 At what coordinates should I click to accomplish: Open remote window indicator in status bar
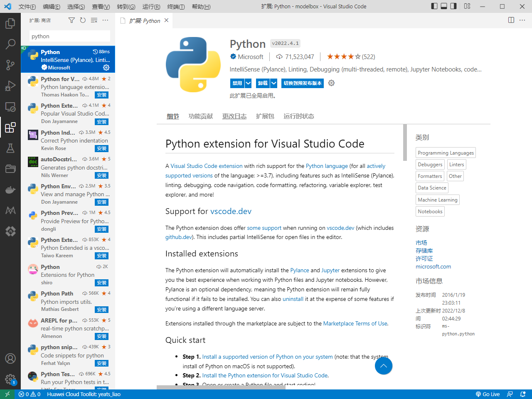click(x=7, y=394)
